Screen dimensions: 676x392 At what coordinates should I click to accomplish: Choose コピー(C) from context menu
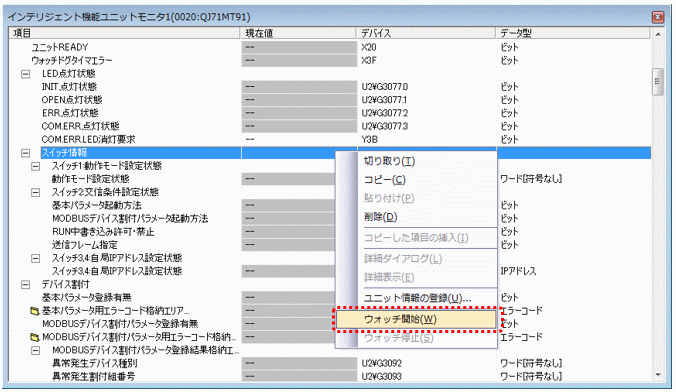(x=416, y=180)
